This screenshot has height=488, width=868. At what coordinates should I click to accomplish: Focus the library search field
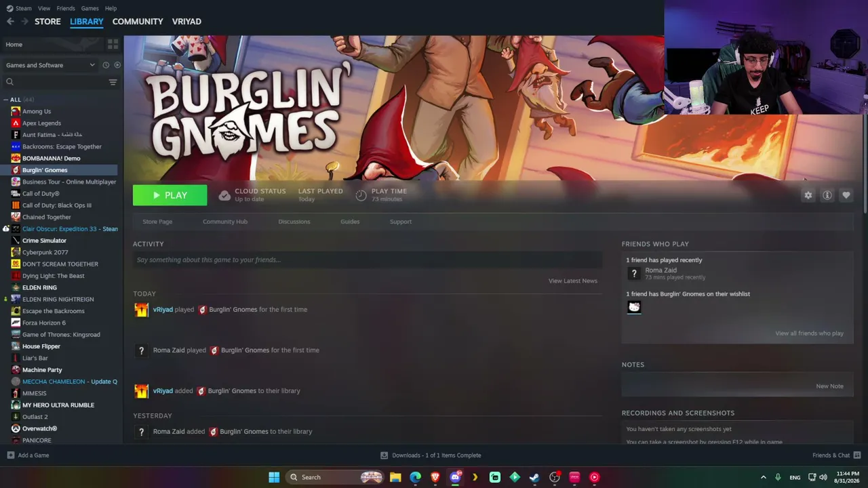pyautogui.click(x=54, y=82)
